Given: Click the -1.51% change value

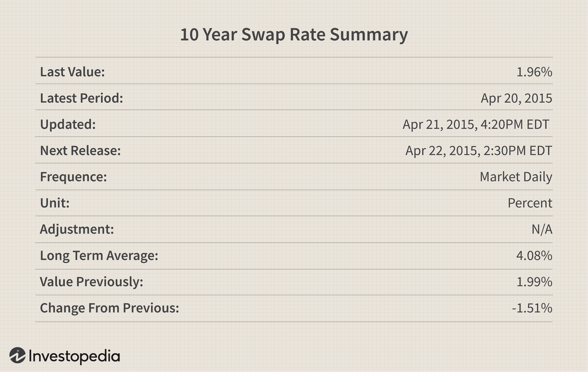Looking at the screenshot, I should (x=532, y=308).
